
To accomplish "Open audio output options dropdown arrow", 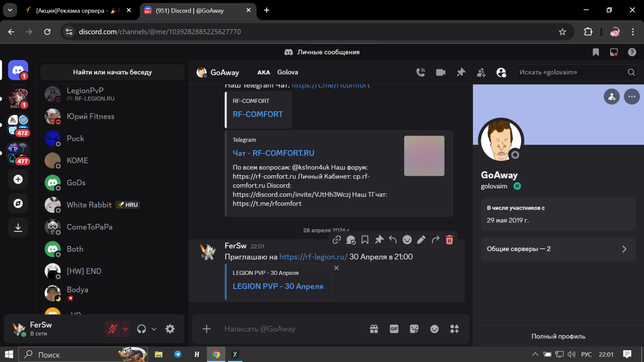I will point(154,329).
